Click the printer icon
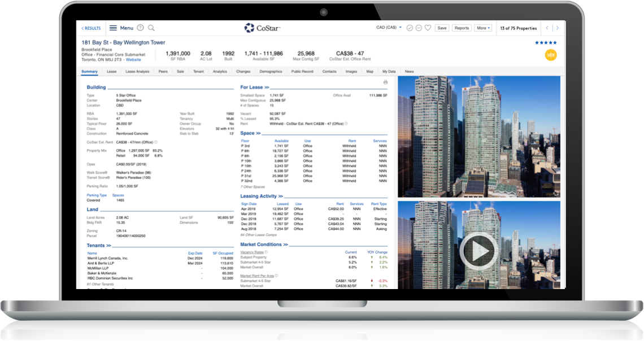The width and height of the screenshot is (644, 341). tap(385, 82)
